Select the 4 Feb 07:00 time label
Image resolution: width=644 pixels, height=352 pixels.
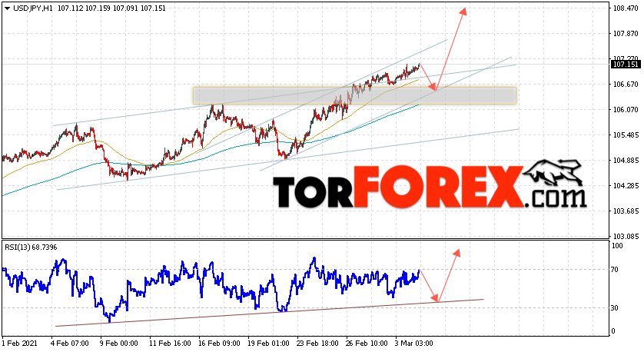click(70, 343)
